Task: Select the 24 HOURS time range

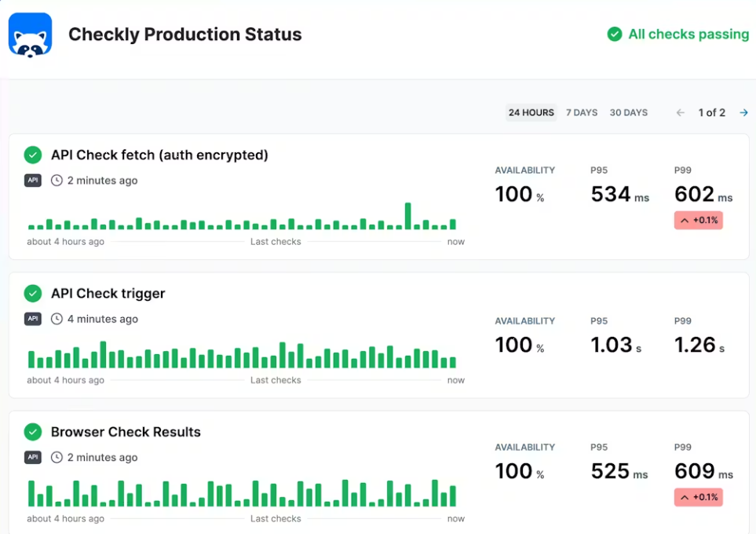Action: (531, 113)
